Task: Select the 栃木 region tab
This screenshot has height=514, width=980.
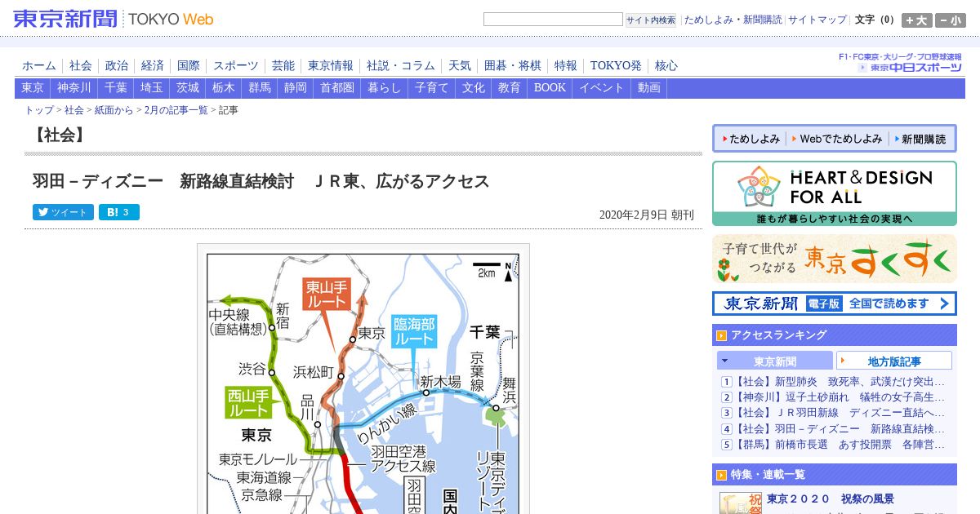Action: [x=224, y=88]
